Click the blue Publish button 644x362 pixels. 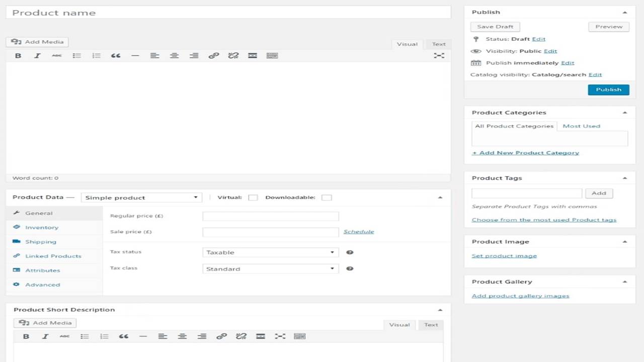point(609,89)
